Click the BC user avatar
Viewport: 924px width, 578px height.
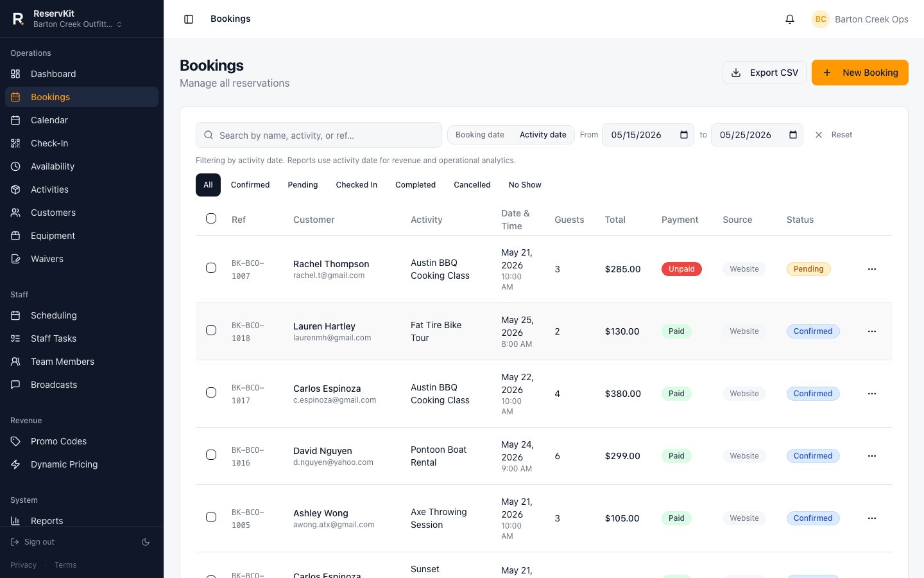pos(821,19)
